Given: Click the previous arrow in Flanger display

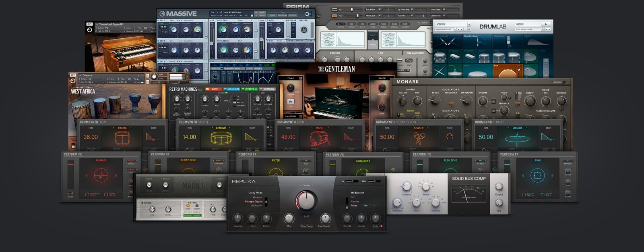Looking at the screenshot, I should (86, 176).
